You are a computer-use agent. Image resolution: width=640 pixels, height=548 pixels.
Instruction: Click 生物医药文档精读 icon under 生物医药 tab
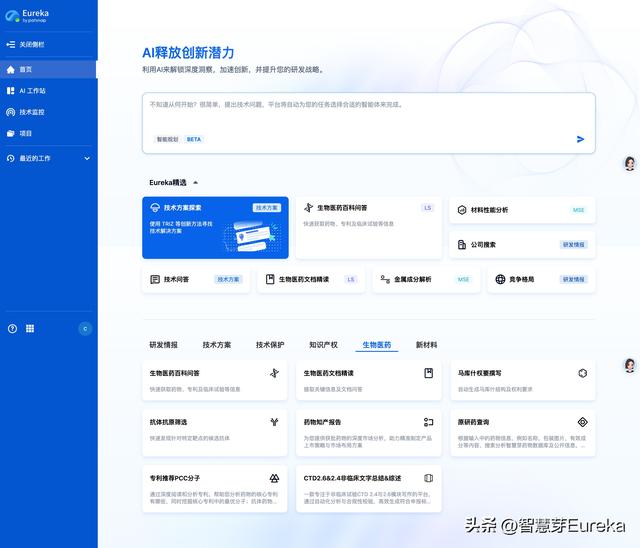coord(428,373)
